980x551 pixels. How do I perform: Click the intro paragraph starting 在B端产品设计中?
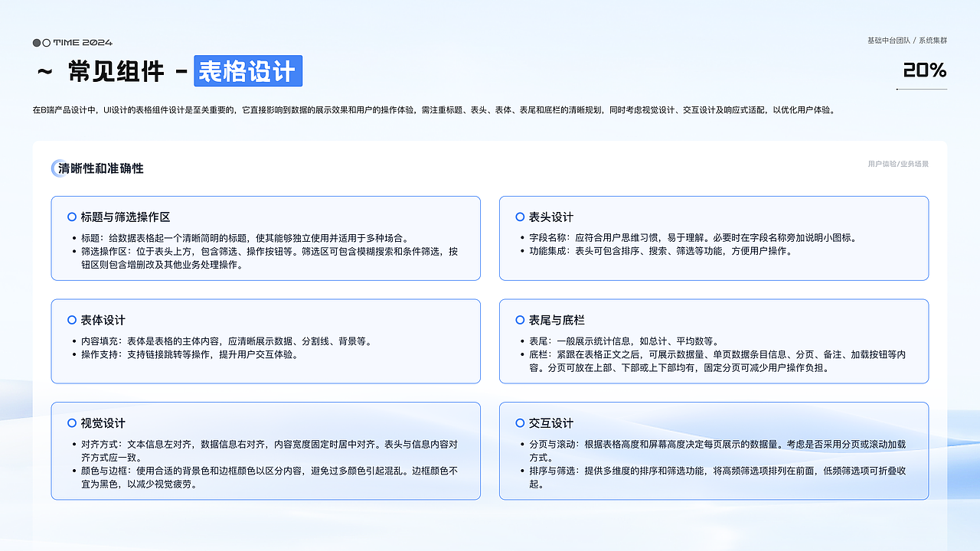tap(433, 110)
